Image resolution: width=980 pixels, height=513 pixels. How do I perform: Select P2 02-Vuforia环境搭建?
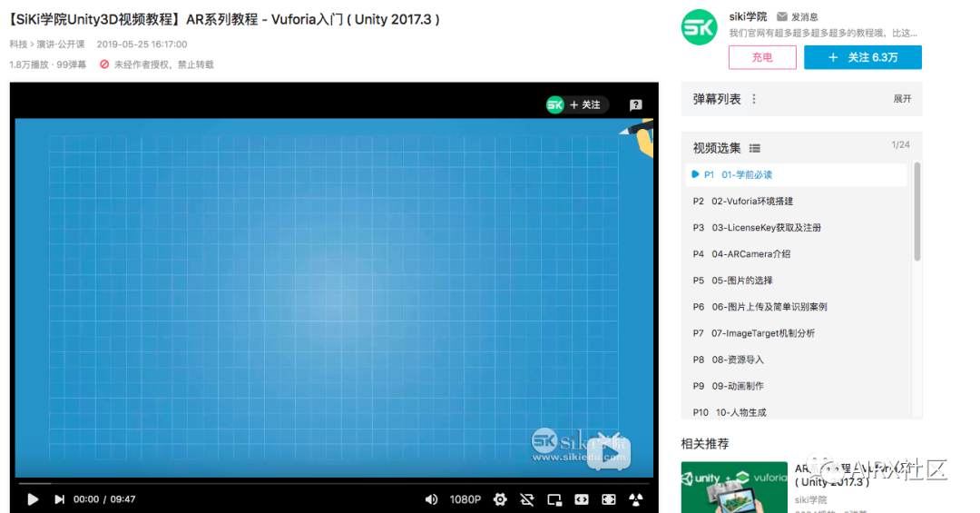pos(797,201)
